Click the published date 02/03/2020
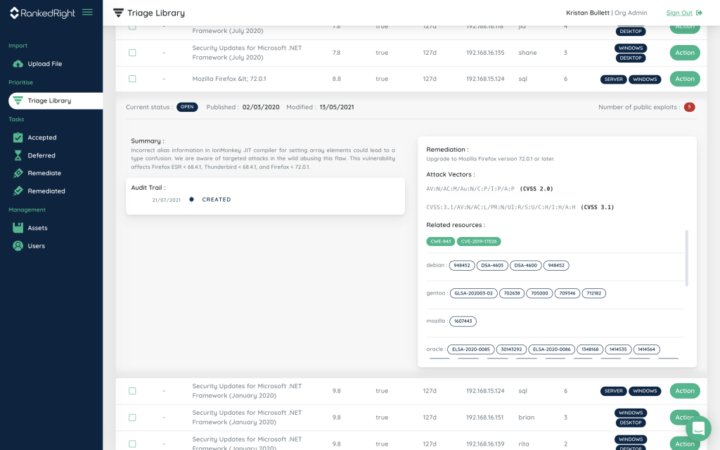Image resolution: width=720 pixels, height=450 pixels. click(x=261, y=107)
